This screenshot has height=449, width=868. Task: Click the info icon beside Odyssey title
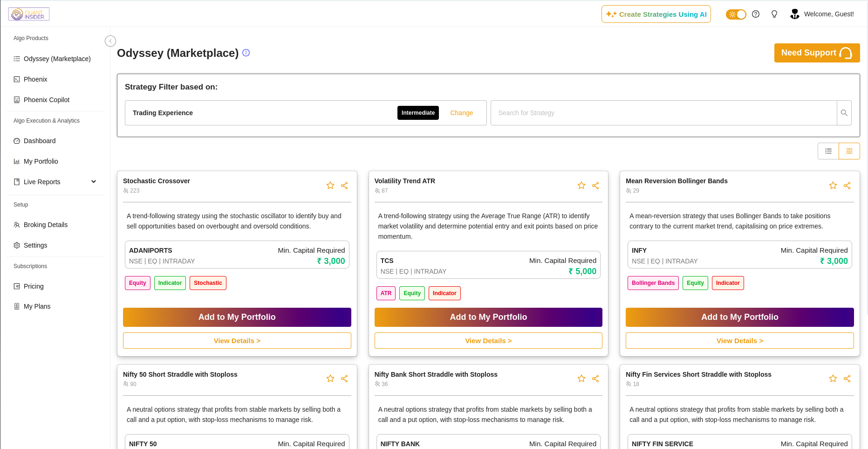[246, 53]
